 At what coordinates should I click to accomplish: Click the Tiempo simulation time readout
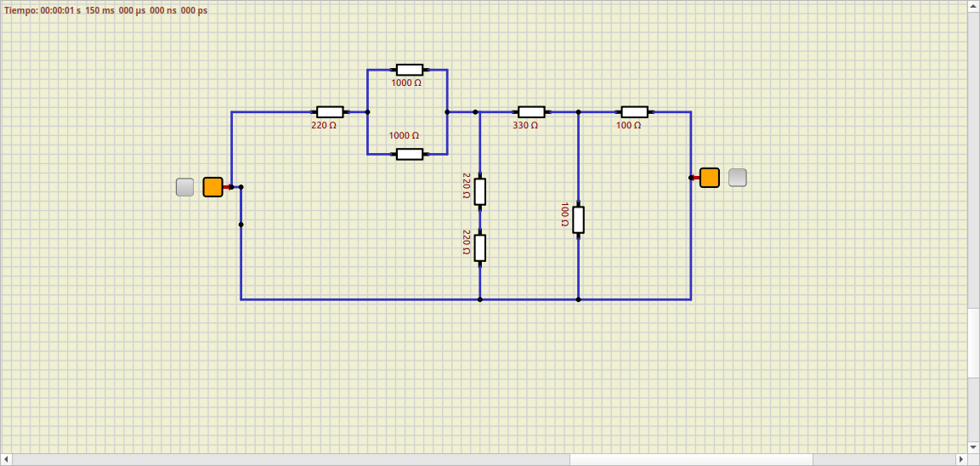105,10
